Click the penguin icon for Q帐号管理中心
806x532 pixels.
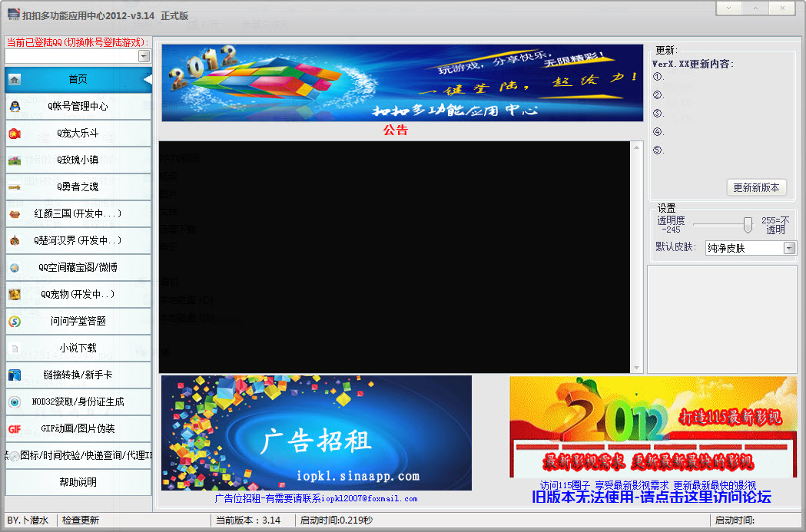pyautogui.click(x=15, y=106)
